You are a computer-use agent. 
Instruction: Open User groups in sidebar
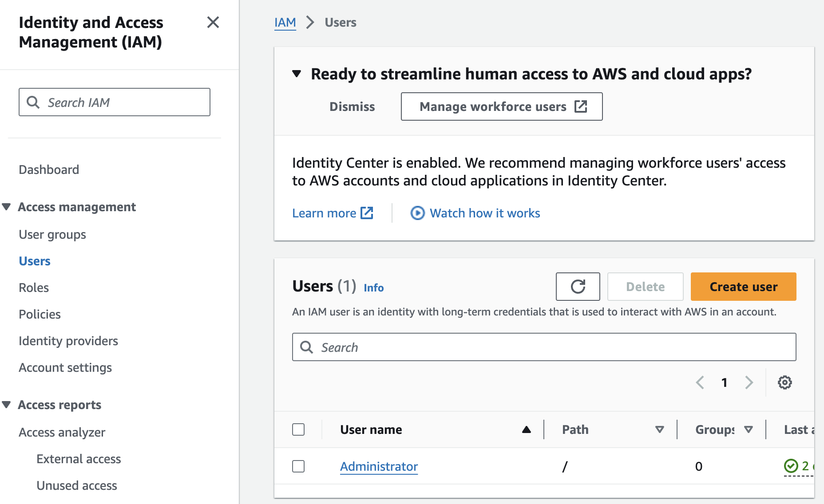tap(52, 234)
